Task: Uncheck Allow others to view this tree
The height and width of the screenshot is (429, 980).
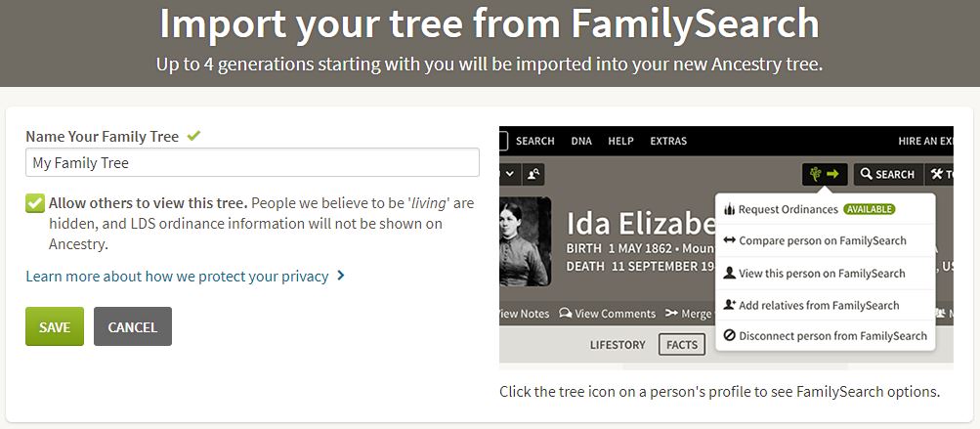Action: tap(35, 203)
